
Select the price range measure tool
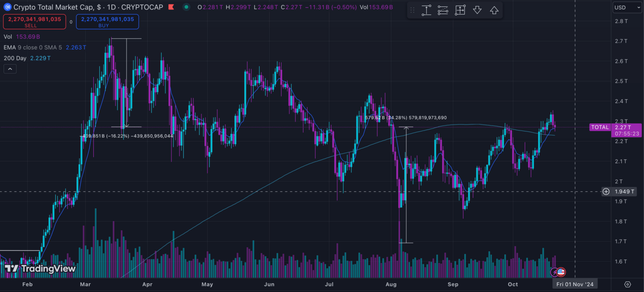tap(427, 10)
